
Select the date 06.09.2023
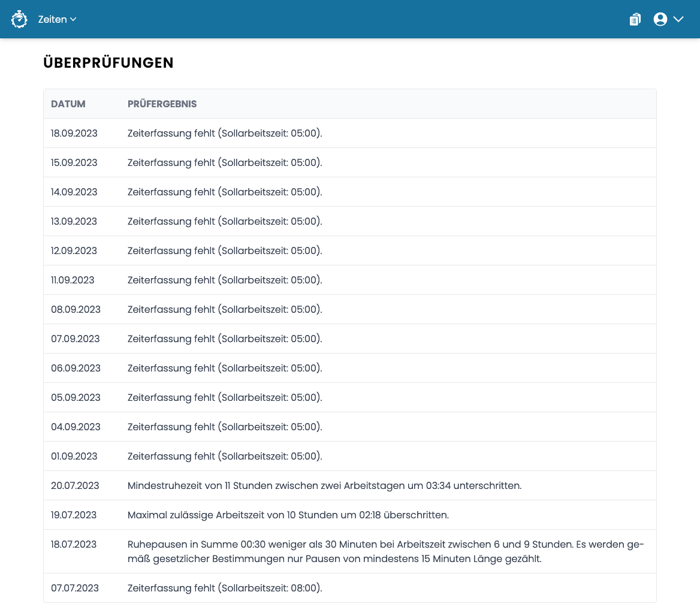click(x=76, y=369)
